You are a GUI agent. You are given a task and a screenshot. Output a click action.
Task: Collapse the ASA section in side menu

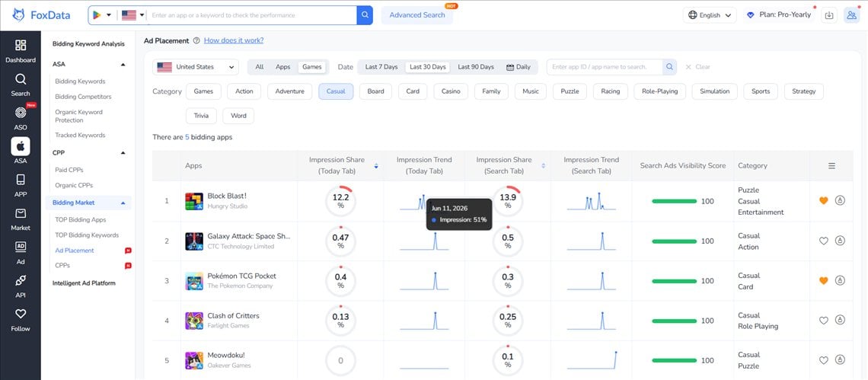click(x=123, y=64)
